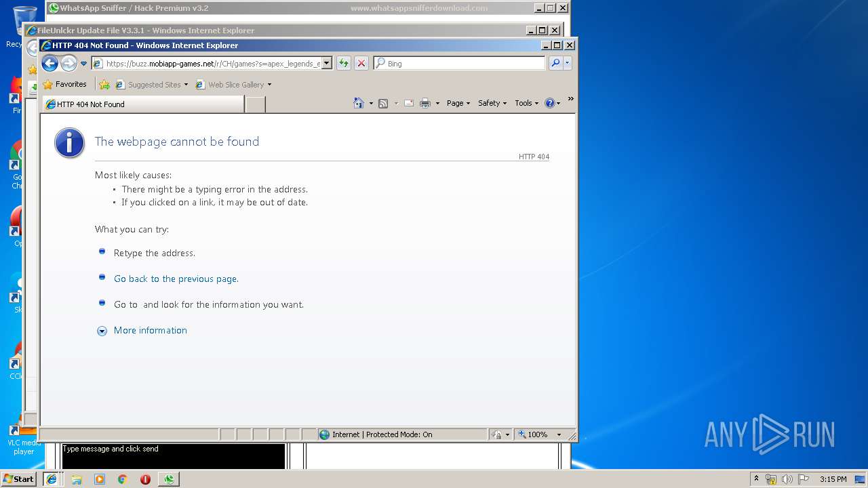This screenshot has height=488, width=868.
Task: Open the Recycle Bin desktop icon
Action: point(23,27)
